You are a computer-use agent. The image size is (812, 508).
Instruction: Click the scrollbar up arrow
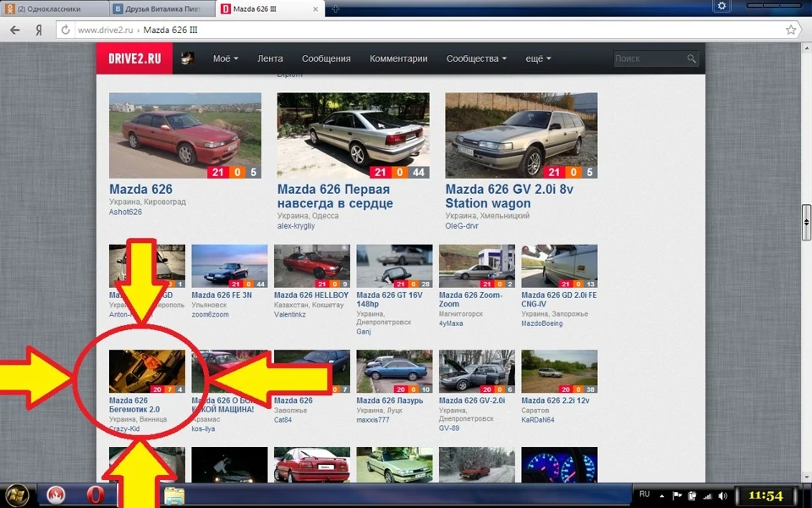[806, 48]
